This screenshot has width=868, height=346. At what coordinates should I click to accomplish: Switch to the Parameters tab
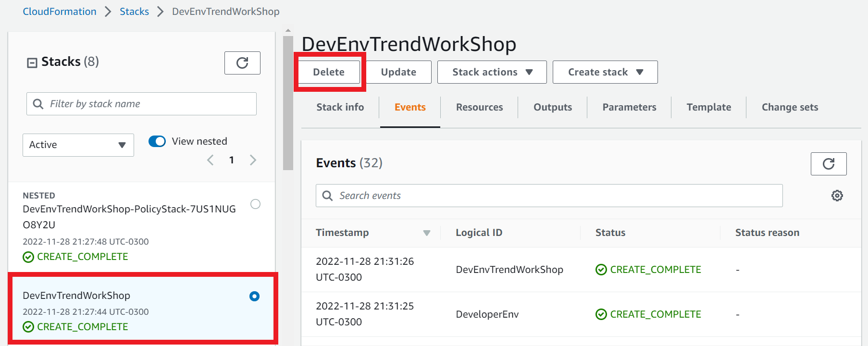tap(630, 107)
